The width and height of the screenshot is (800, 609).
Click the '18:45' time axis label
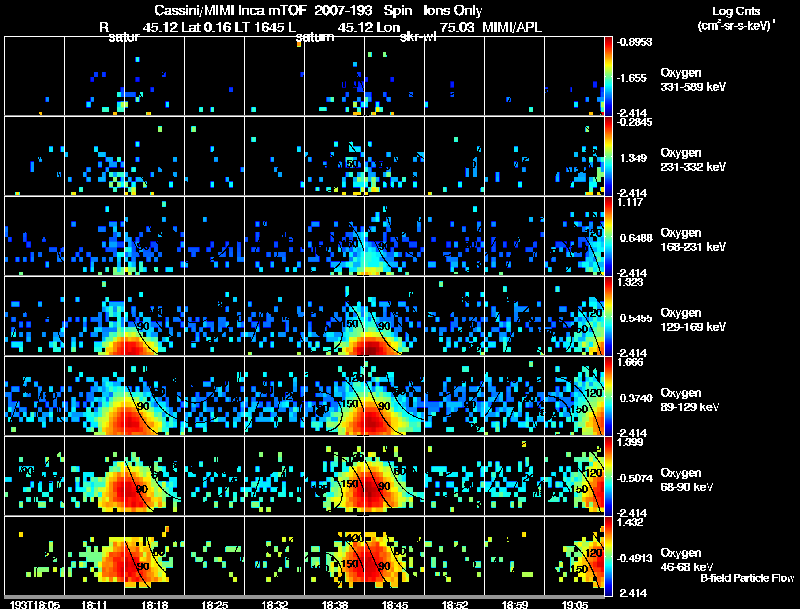tap(395, 605)
